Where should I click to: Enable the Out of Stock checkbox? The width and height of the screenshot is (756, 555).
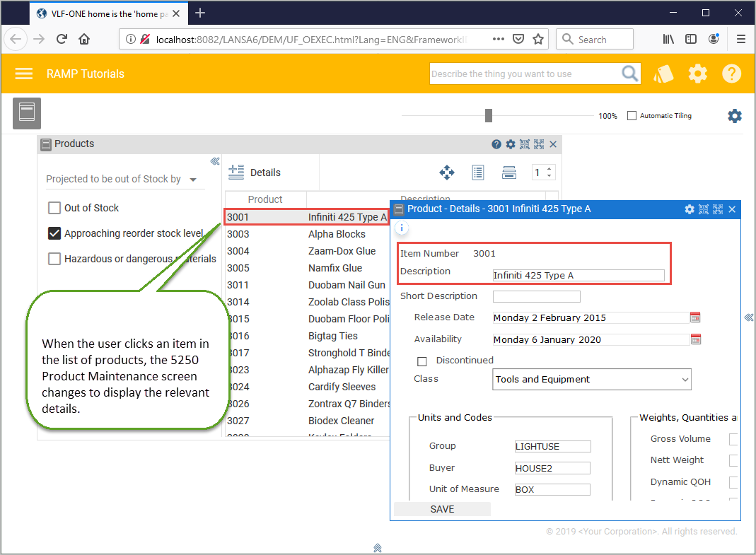54,208
